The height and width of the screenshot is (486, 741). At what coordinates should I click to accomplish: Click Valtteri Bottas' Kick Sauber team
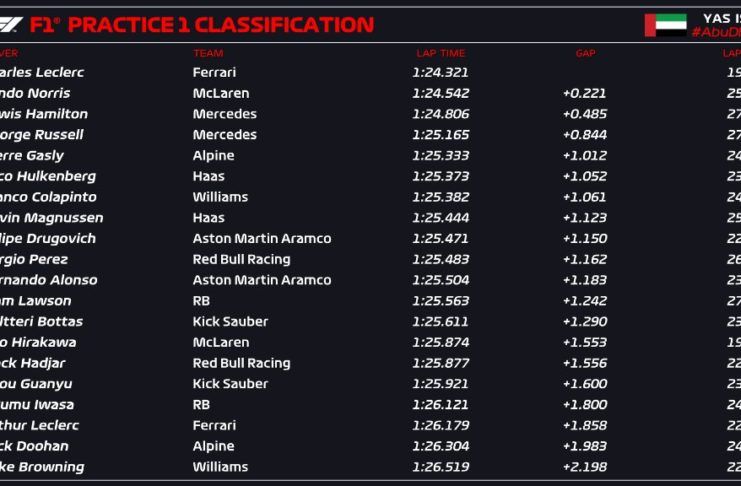pos(230,322)
